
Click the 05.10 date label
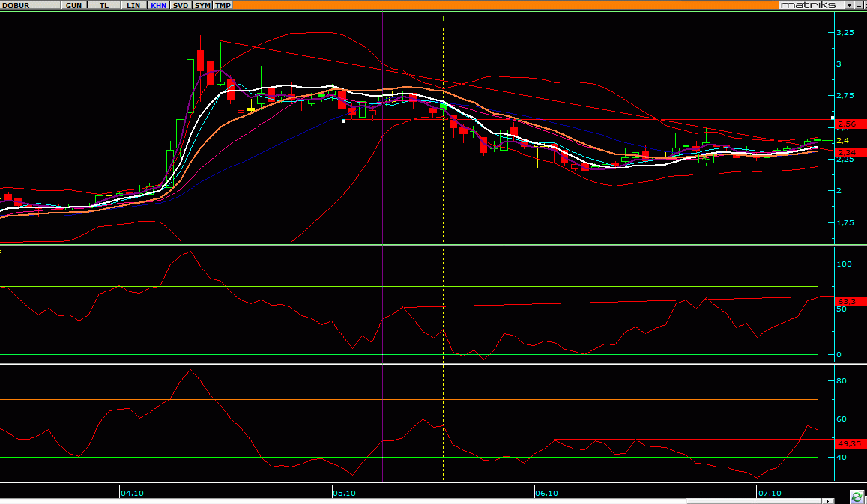click(345, 493)
